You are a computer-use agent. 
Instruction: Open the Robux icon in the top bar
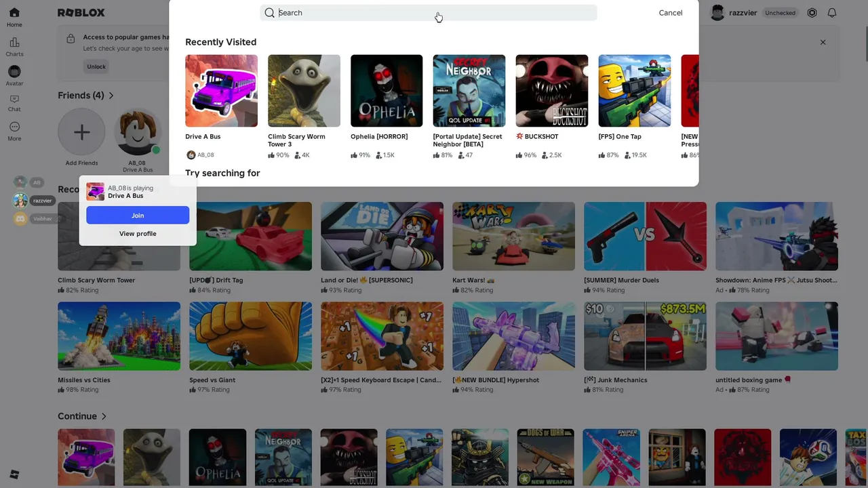(x=812, y=13)
